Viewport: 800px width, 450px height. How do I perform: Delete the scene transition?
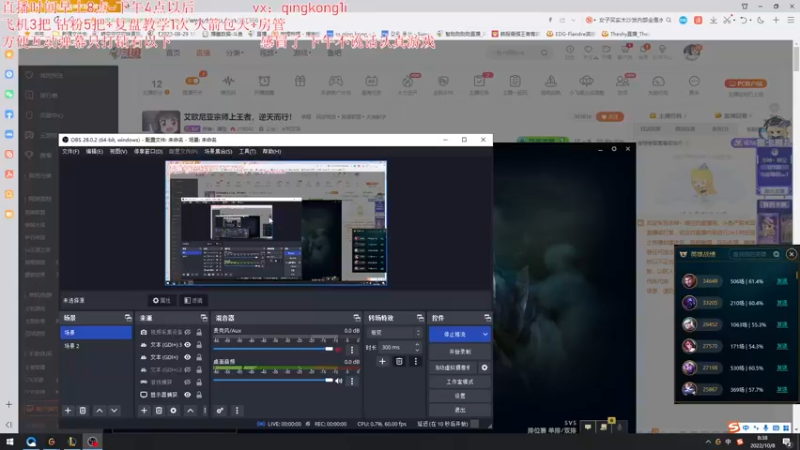click(399, 361)
